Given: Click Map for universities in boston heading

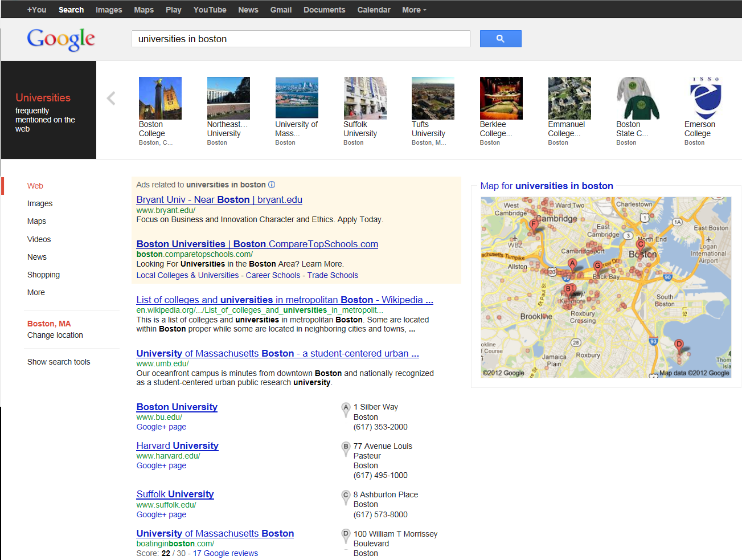Looking at the screenshot, I should coord(547,186).
